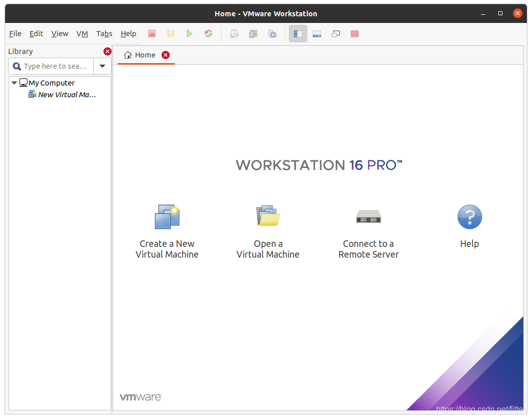Image resolution: width=532 pixels, height=419 pixels.
Task: Open the File menu
Action: tap(15, 34)
